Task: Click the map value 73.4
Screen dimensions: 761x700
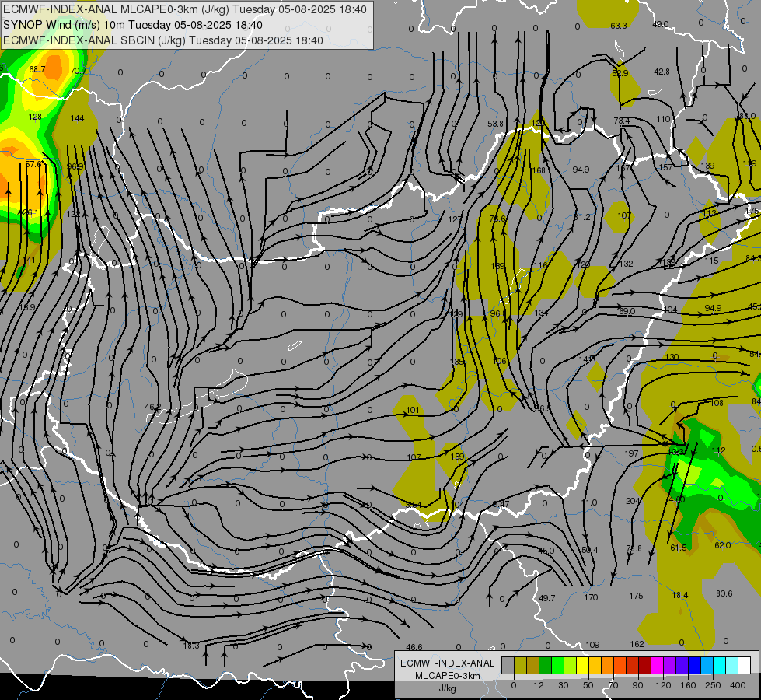Action: pos(621,121)
